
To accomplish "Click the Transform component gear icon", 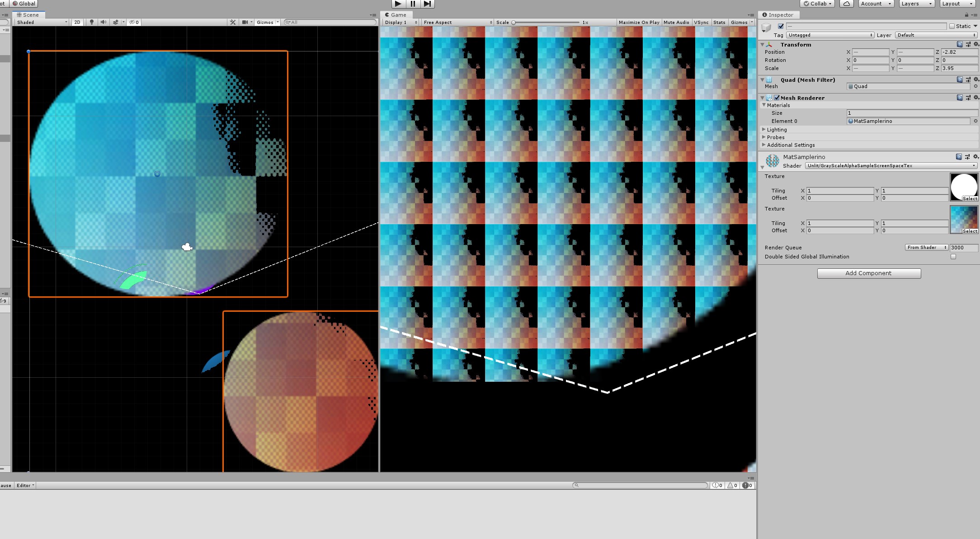I will point(975,45).
